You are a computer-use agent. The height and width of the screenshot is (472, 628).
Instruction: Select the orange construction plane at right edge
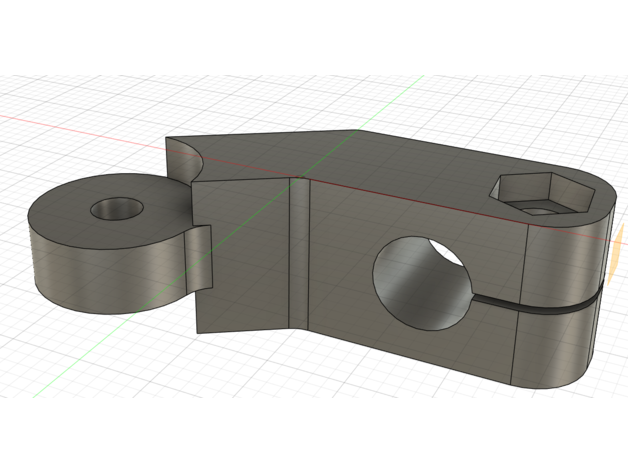617,254
